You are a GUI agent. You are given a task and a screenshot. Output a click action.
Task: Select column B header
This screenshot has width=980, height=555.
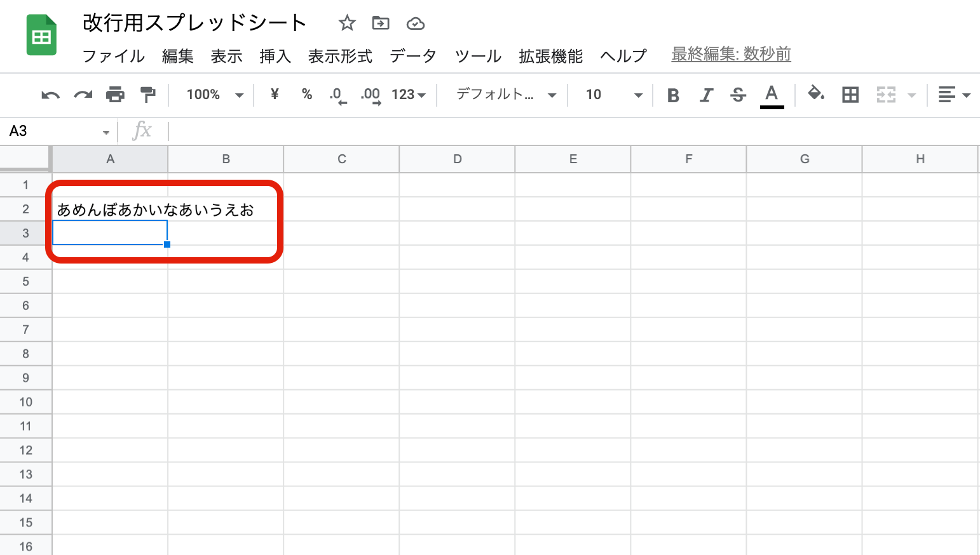pyautogui.click(x=226, y=159)
